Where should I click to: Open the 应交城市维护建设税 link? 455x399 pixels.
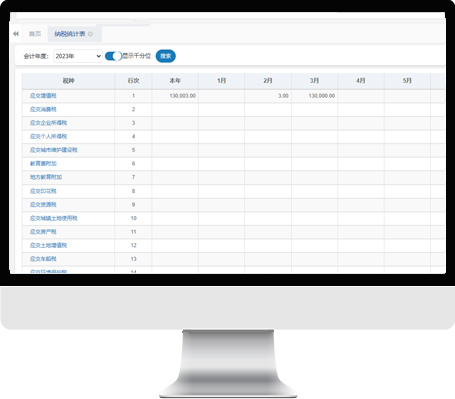54,150
